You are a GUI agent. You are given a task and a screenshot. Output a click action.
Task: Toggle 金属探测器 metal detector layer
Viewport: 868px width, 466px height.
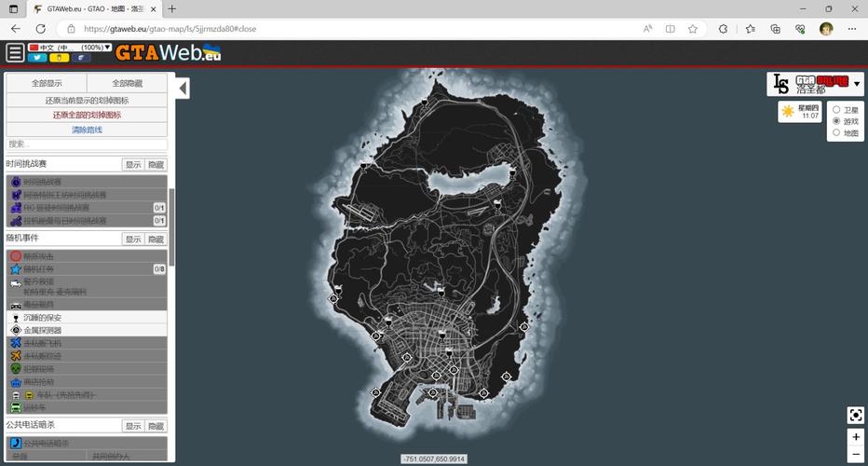click(x=87, y=330)
